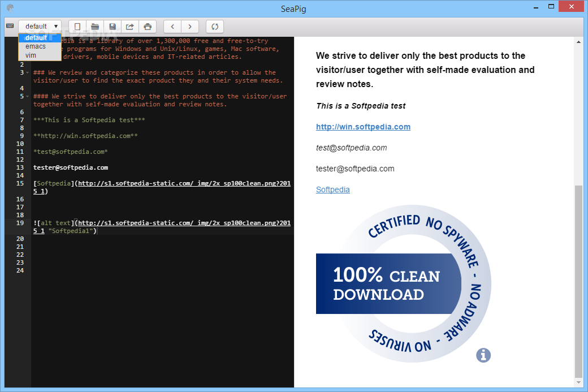Click line number 24 in the gutter
Screen dimensions: 588x392
coord(20,270)
